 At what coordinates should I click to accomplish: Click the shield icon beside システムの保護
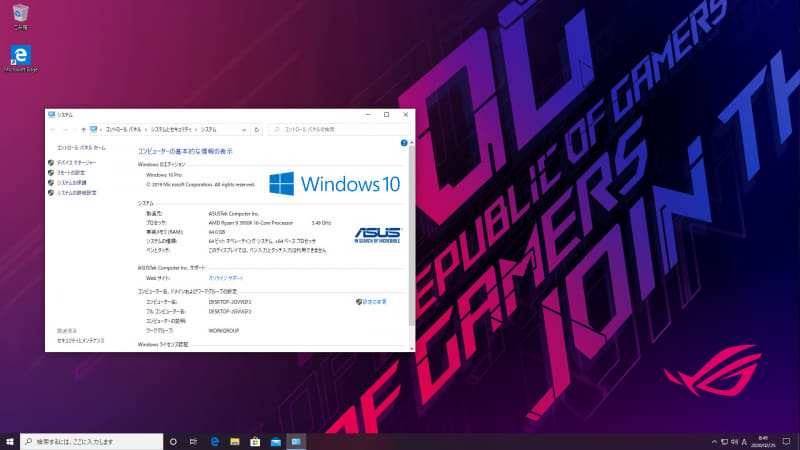[51, 183]
